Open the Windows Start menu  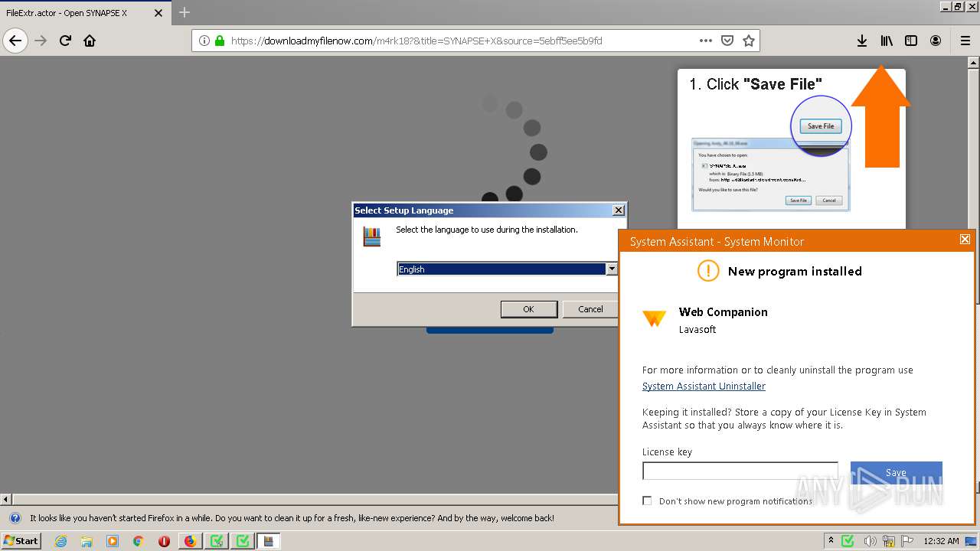pos(21,540)
